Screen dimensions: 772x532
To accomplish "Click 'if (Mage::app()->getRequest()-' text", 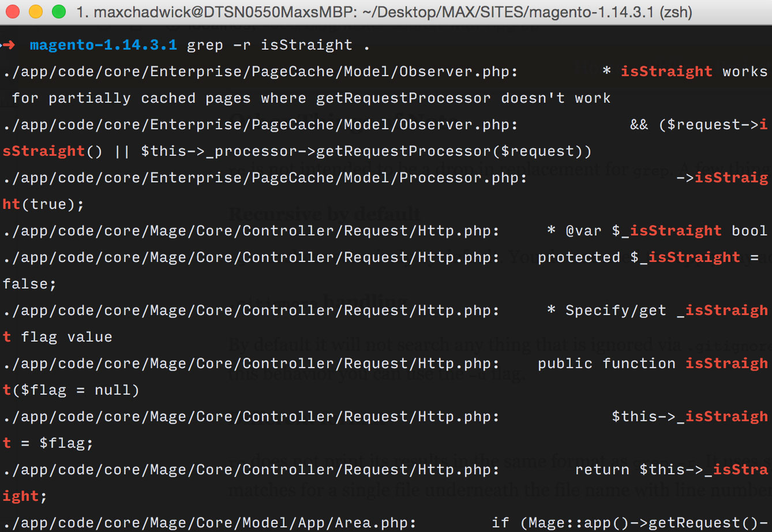I will [629, 523].
